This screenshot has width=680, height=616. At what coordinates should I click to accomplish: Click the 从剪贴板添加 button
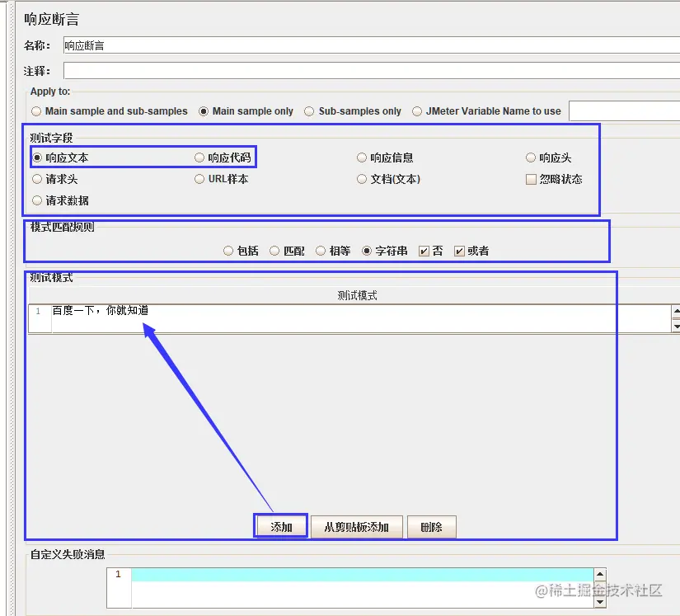(356, 527)
